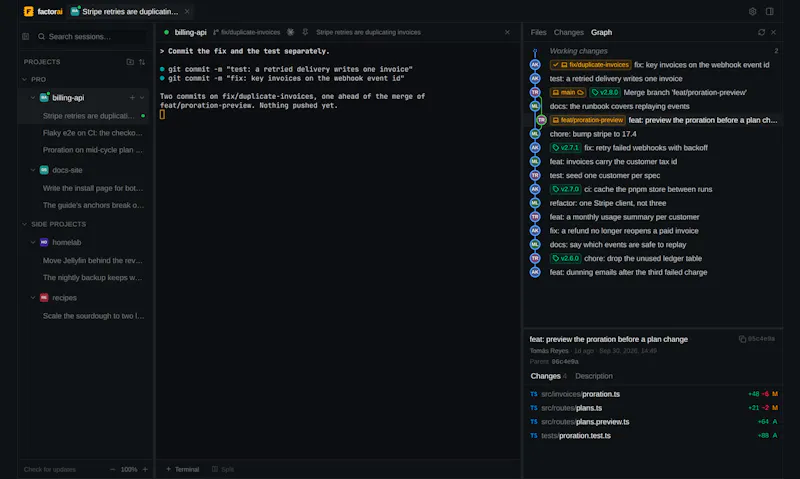
Task: Add a new session to billing-api
Action: (132, 97)
